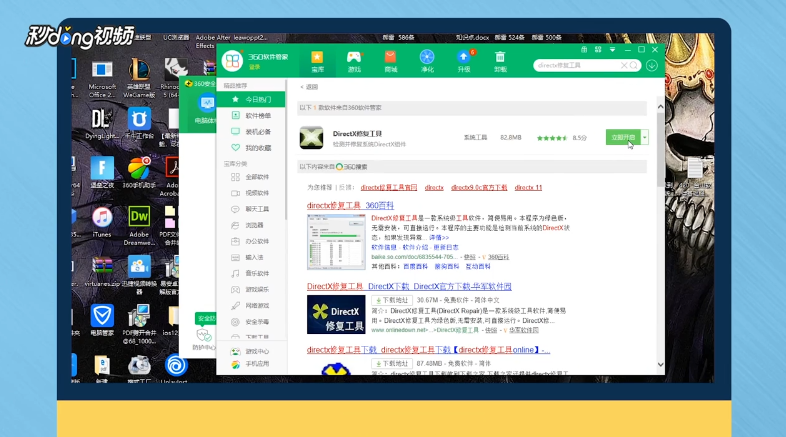786x437 pixels.
Task: Open the 聊天工具 category
Action: click(x=251, y=209)
